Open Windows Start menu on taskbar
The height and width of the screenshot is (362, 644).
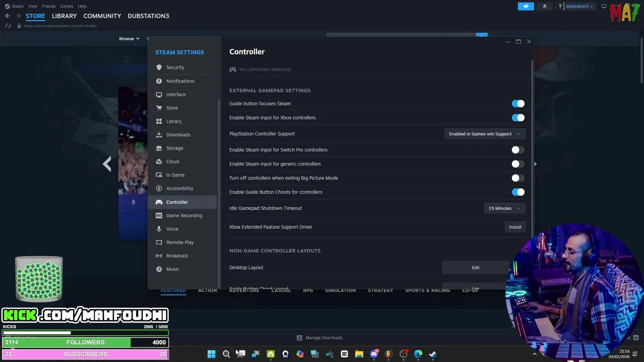pyautogui.click(x=211, y=354)
